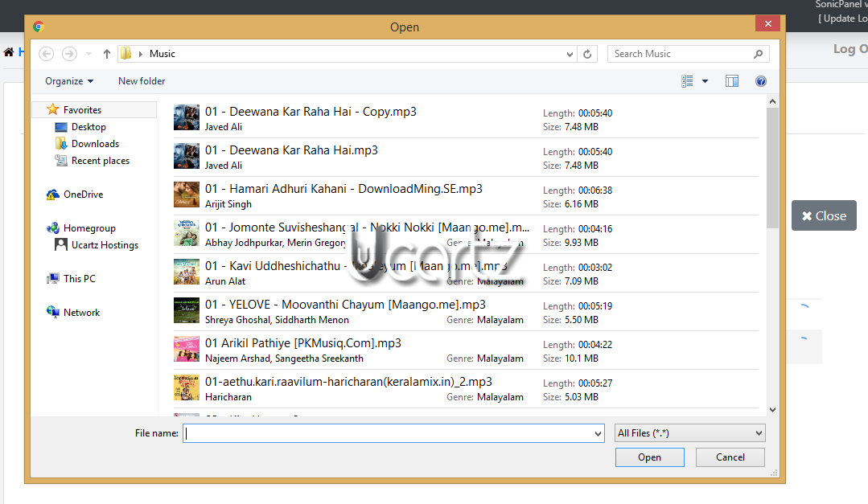Open the recent locations dropdown arrow
Viewport: 868px width, 504px height.
coord(88,54)
